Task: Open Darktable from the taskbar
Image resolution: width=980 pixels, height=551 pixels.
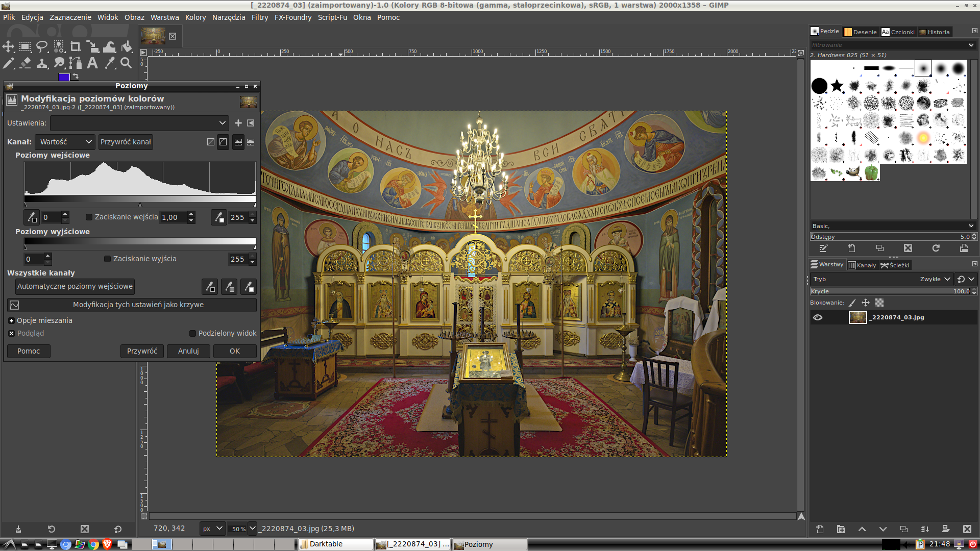Action: 336,544
